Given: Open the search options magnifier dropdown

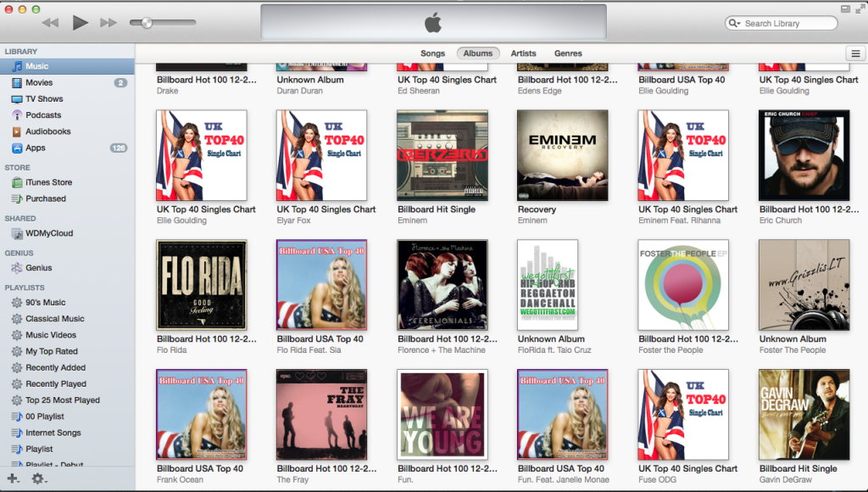Looking at the screenshot, I should [735, 23].
